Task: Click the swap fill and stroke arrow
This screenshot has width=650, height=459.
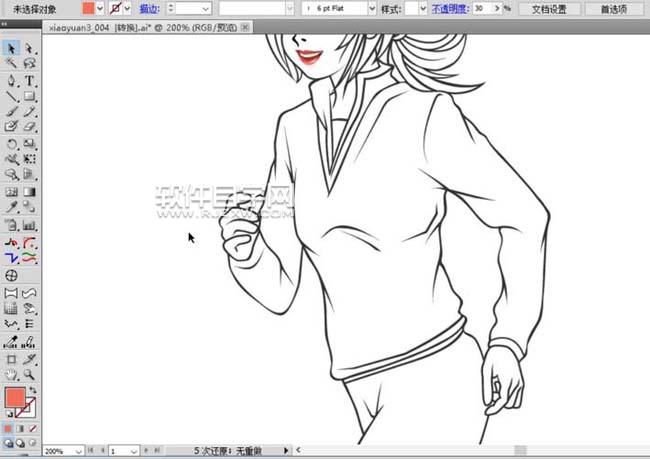Action: click(x=33, y=390)
